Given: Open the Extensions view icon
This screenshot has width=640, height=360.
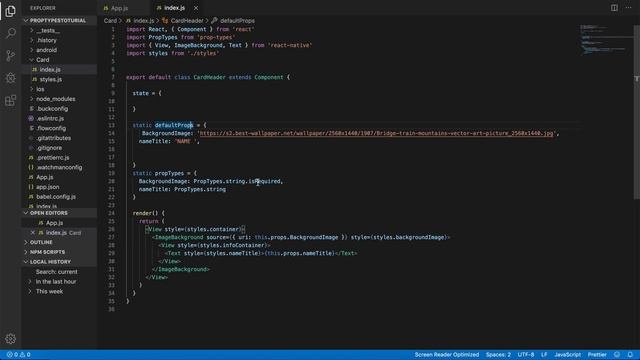Looking at the screenshot, I should pos(11,100).
